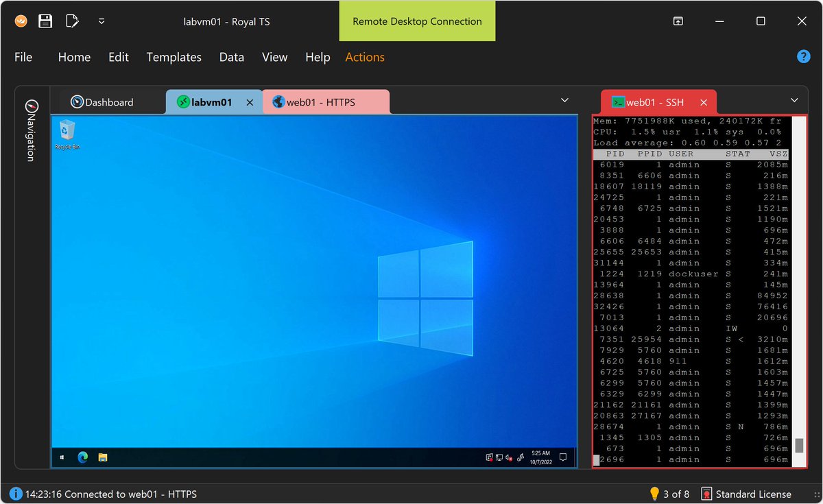Switch to the web01 - HTTPS tab
Screen dimensions: 823x504
[x=326, y=102]
